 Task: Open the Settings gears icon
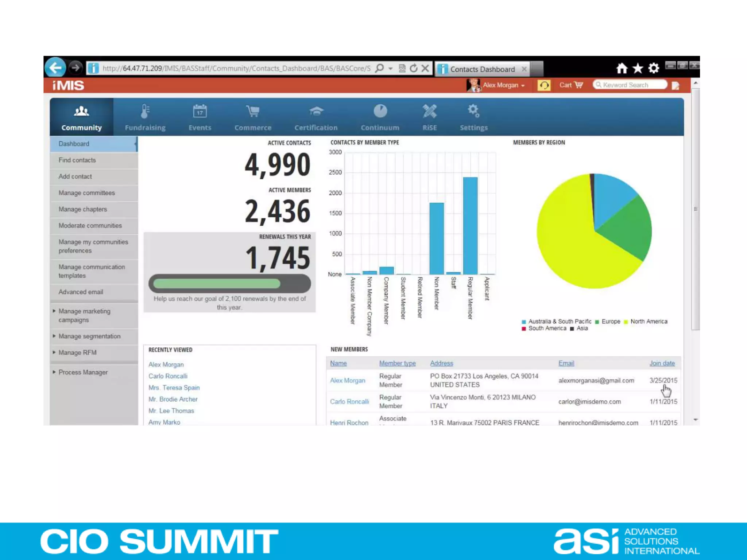tap(473, 111)
